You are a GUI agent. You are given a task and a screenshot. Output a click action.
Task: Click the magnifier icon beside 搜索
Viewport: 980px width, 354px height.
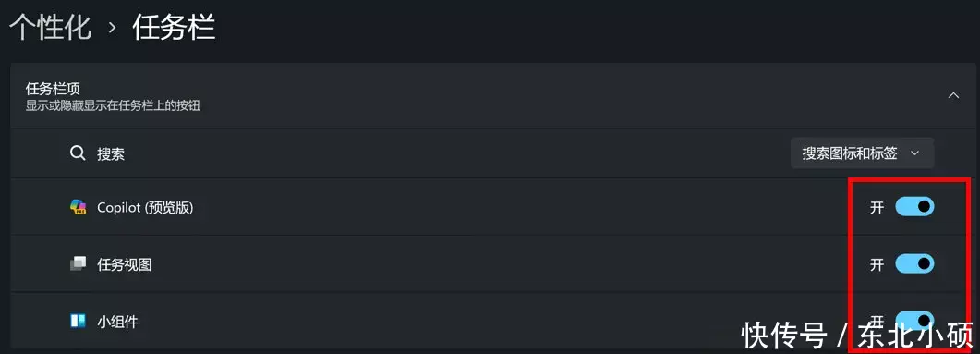[78, 153]
